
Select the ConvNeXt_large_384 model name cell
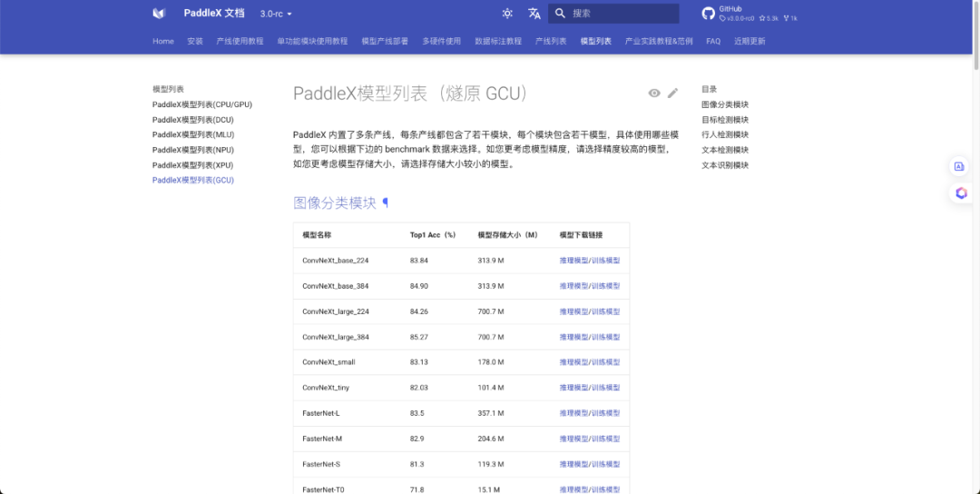(336, 337)
